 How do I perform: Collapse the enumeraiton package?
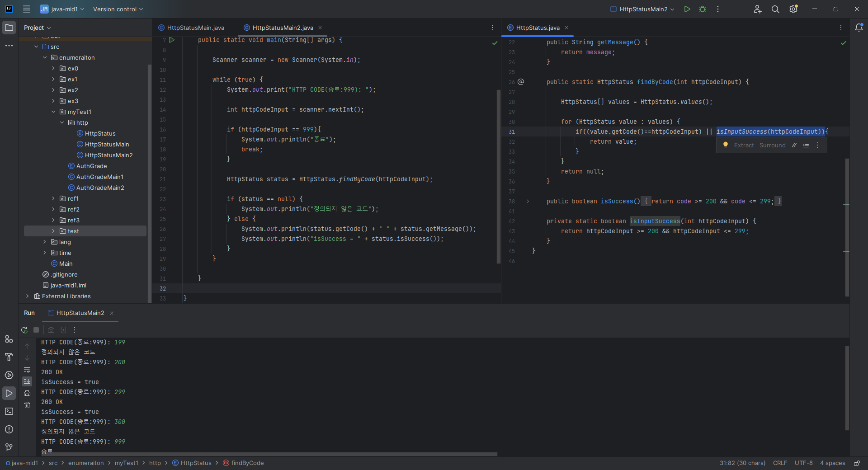(45, 57)
